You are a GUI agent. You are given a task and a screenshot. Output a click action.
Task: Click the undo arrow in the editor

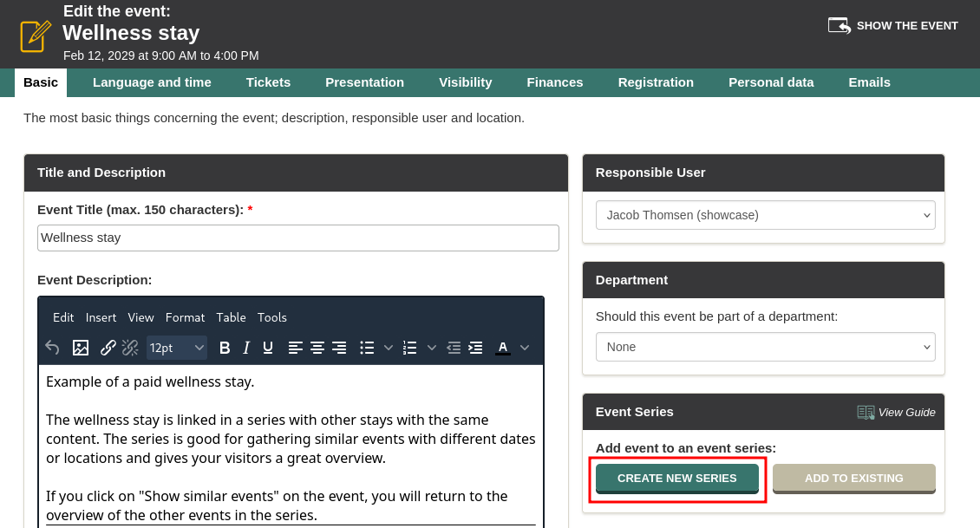(x=53, y=348)
